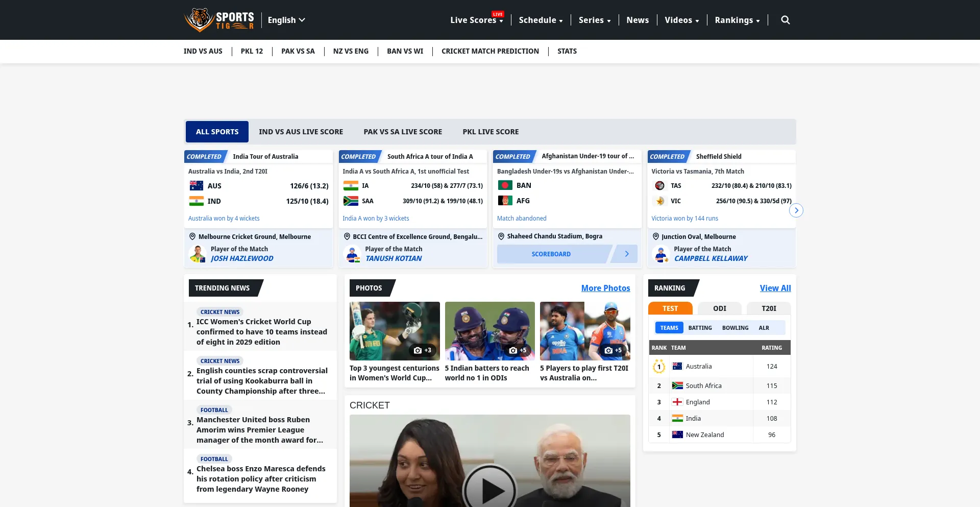Click Josh Hazlewood player avatar
This screenshot has height=507, width=980.
coord(198,254)
